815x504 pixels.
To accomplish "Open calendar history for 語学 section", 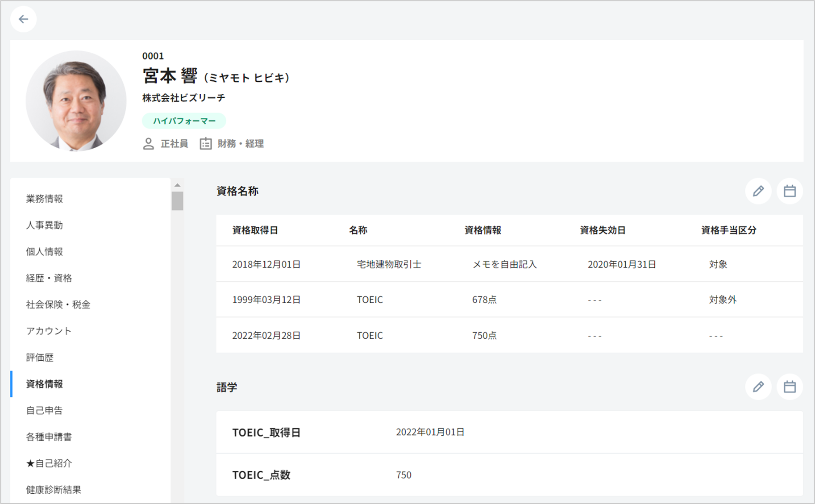I will coord(789,387).
